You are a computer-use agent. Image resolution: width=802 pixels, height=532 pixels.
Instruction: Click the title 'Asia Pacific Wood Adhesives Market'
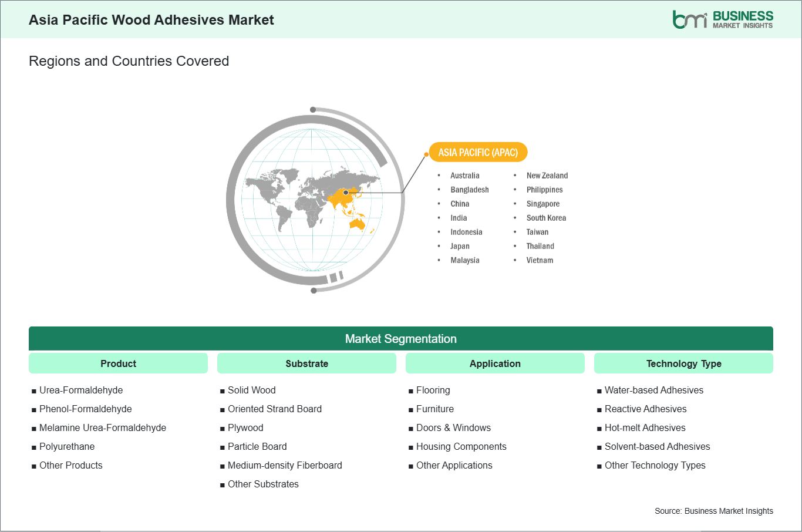pyautogui.click(x=151, y=20)
